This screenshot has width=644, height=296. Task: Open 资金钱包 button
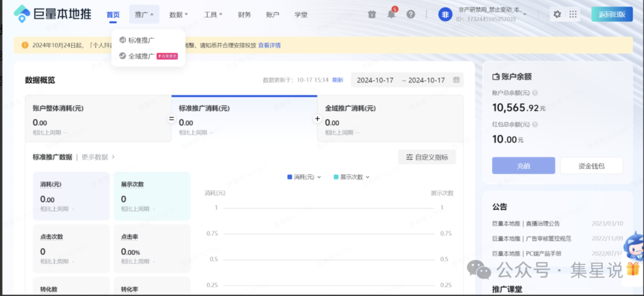point(592,166)
